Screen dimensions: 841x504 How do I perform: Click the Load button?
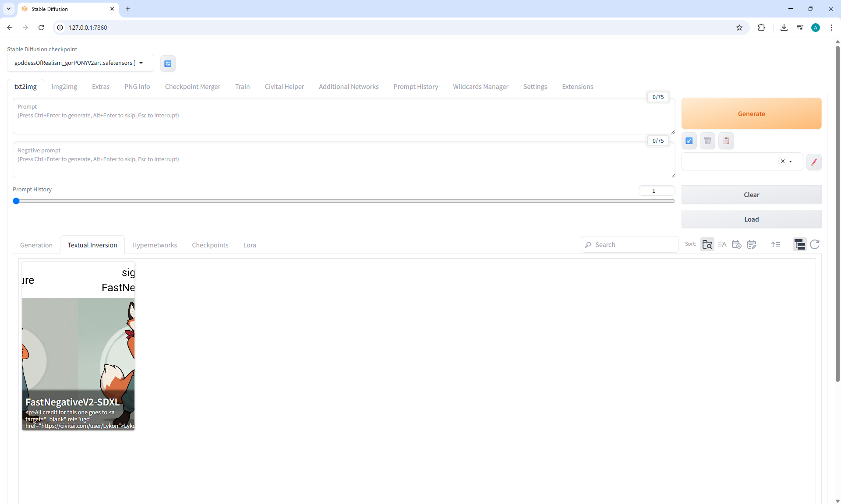click(x=751, y=219)
